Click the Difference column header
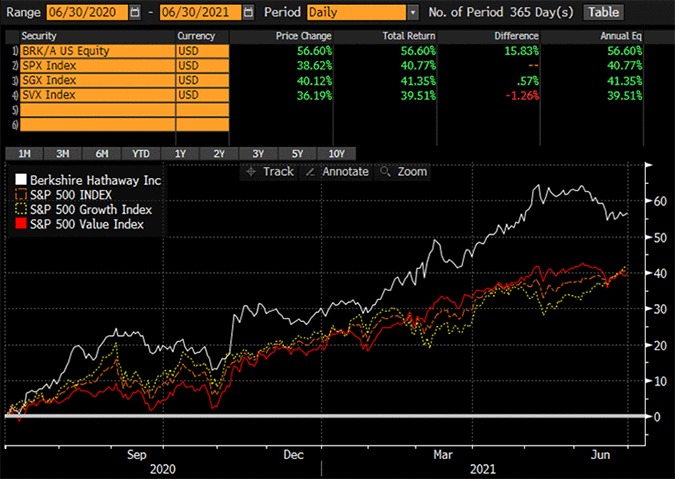Image resolution: width=675 pixels, height=479 pixels. pos(516,36)
